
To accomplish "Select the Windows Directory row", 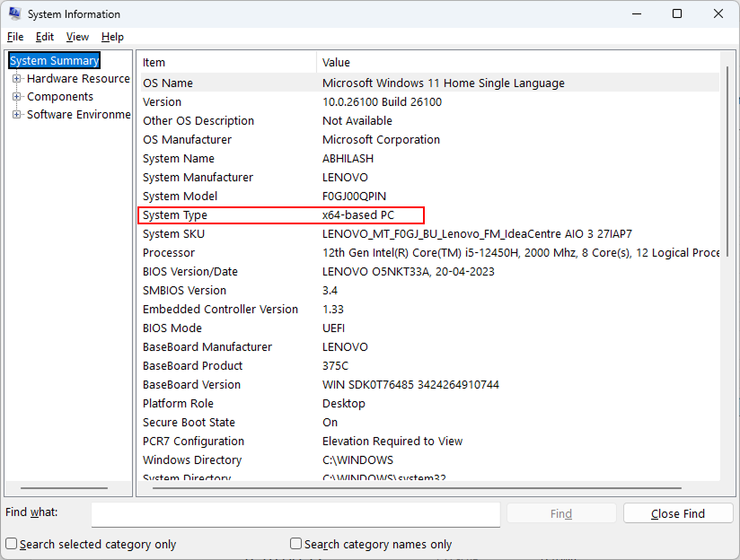I will [429, 460].
